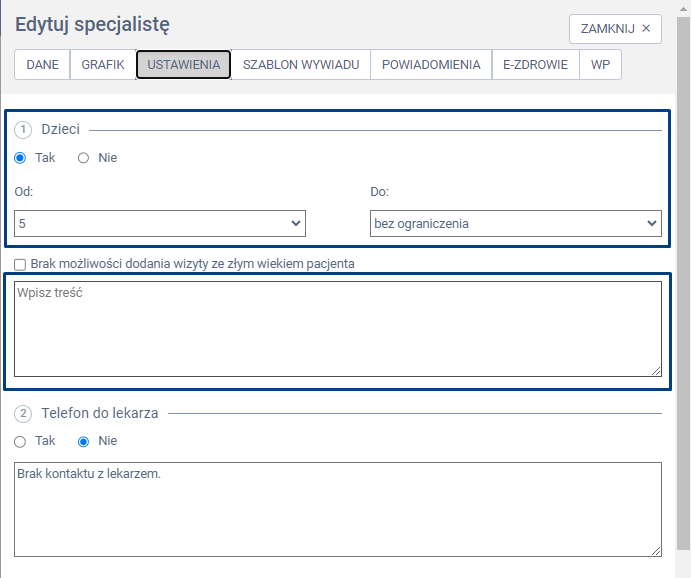The width and height of the screenshot is (691, 578).
Task: Open the WP tab
Action: pos(600,65)
